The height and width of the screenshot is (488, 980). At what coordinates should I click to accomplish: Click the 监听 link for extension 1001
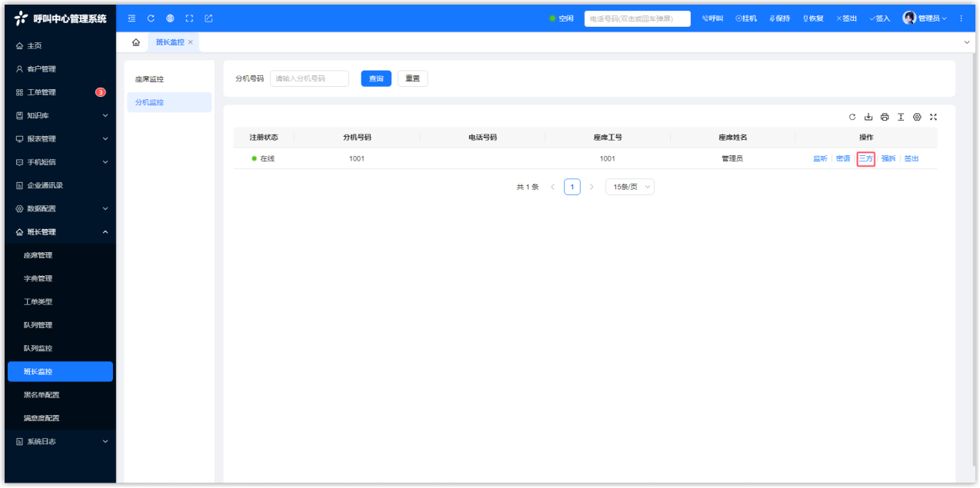820,159
